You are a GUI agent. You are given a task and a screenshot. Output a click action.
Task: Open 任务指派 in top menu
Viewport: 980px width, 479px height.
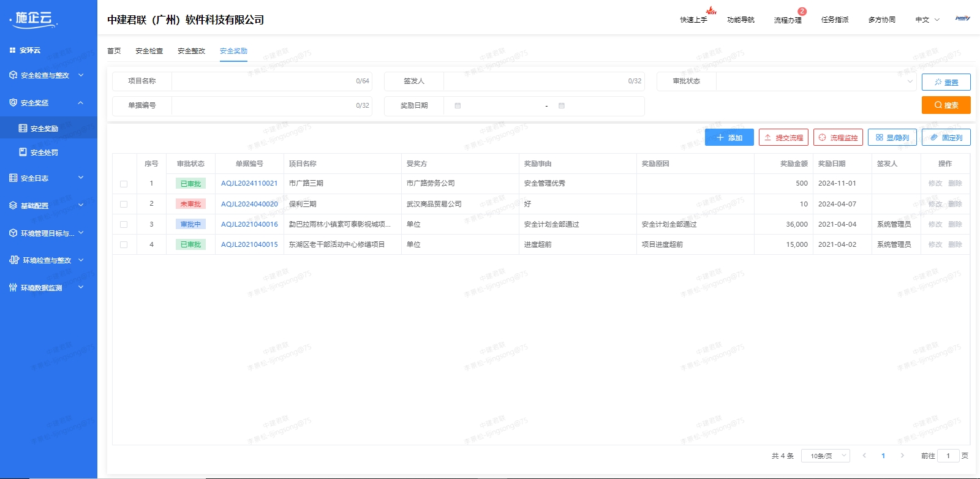[x=835, y=20]
